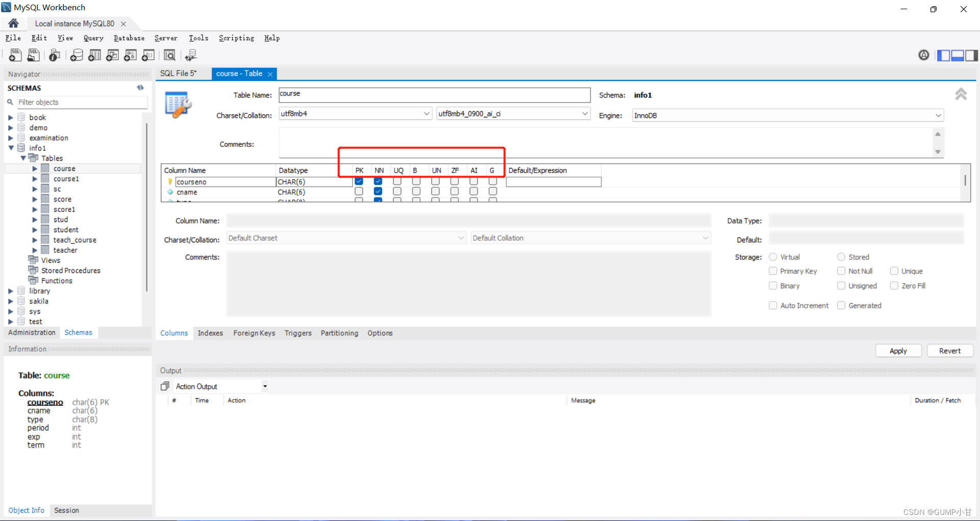Open the object inspector icon
Image resolution: width=980 pixels, height=521 pixels.
tap(55, 55)
